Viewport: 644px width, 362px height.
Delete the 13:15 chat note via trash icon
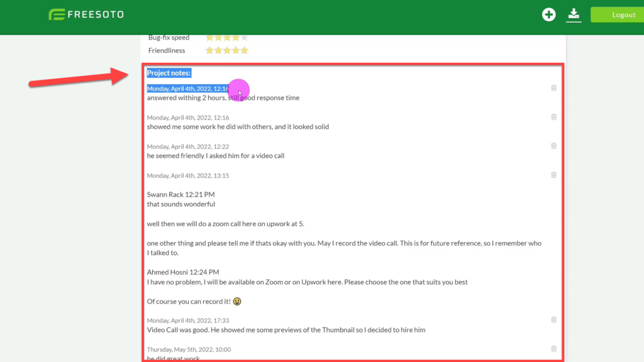tap(553, 175)
